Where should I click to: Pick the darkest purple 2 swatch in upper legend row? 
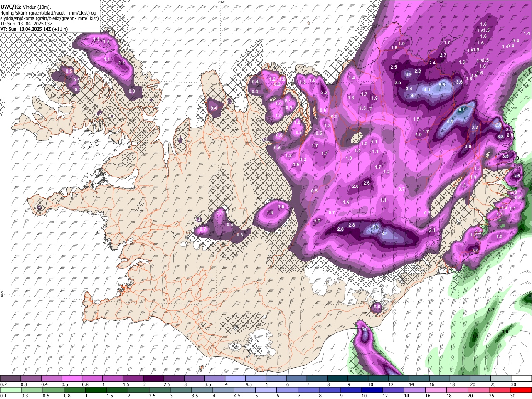(x=153, y=379)
